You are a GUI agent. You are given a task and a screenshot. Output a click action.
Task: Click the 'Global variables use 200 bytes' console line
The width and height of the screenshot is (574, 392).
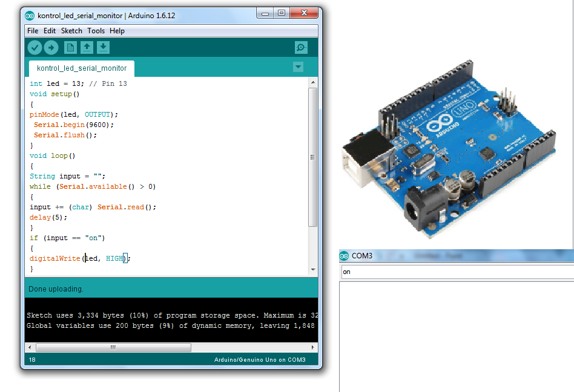pyautogui.click(x=171, y=325)
